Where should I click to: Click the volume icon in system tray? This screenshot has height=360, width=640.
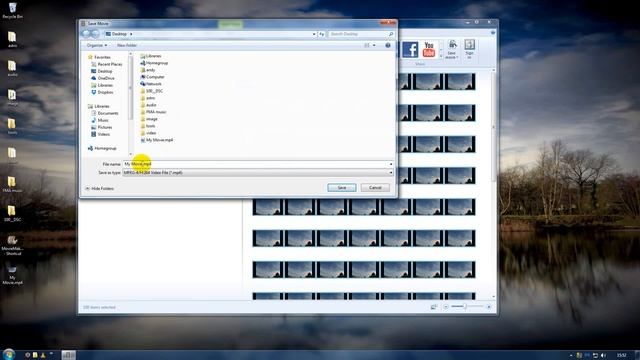coord(603,356)
